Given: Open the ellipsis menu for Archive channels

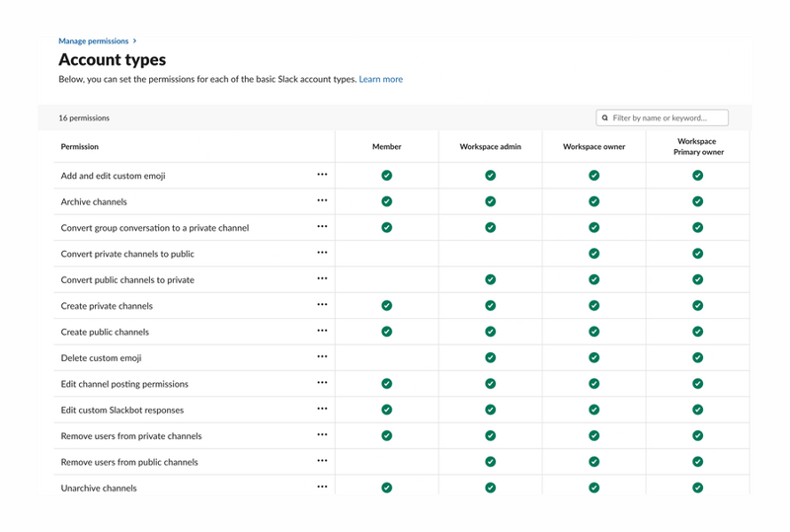Looking at the screenshot, I should pyautogui.click(x=322, y=200).
